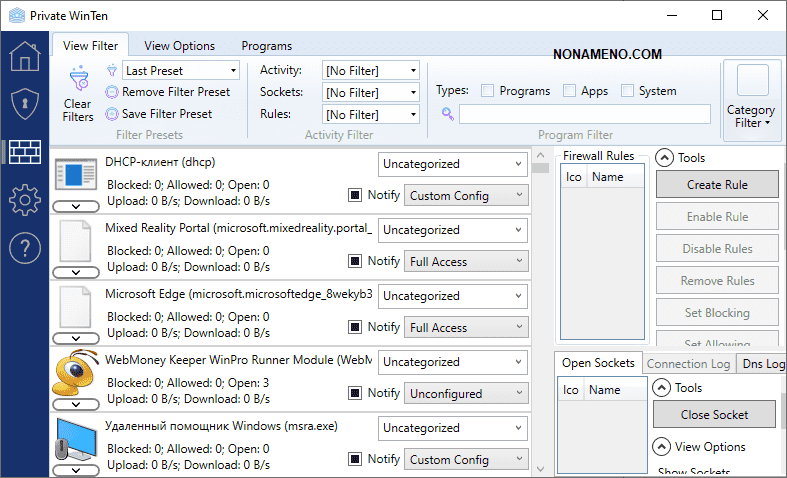Viewport: 787px width, 478px height.
Task: Enable the Programs type checkbox
Action: pos(487,91)
